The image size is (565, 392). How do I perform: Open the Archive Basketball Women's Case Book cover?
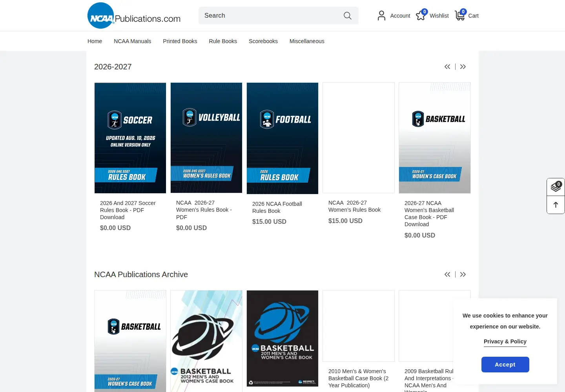[x=130, y=341]
